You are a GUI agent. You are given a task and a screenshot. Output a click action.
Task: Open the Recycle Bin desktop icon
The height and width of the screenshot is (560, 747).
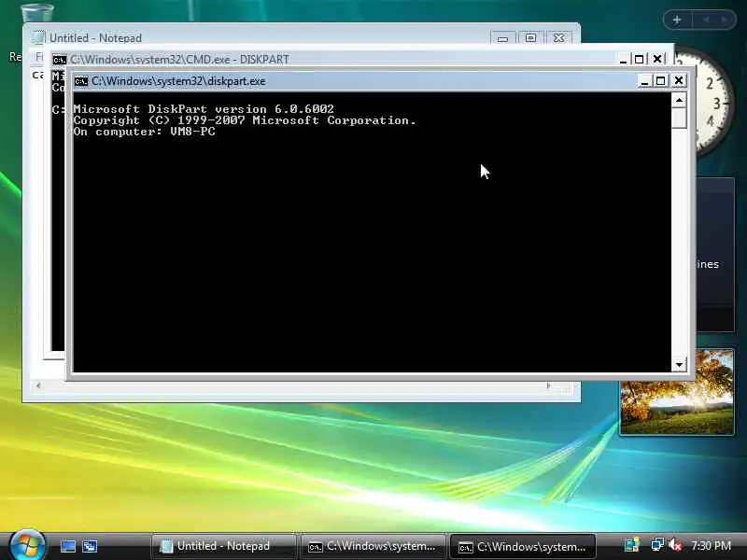(x=37, y=12)
